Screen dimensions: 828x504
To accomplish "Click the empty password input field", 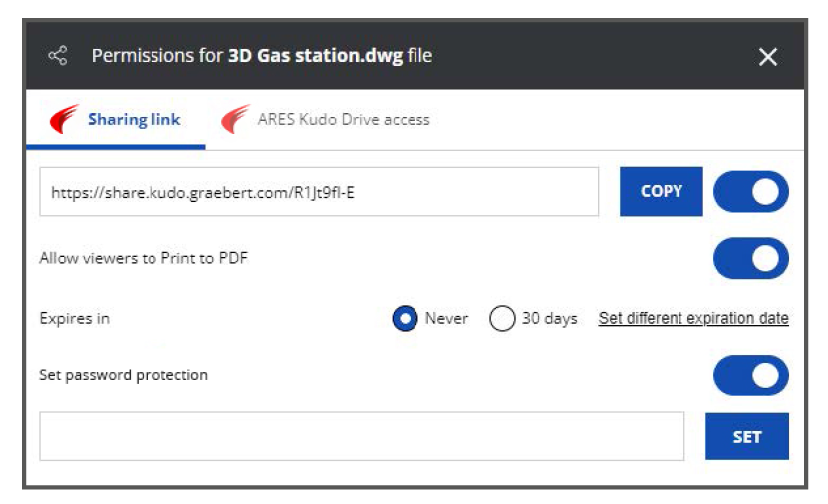I will [362, 436].
